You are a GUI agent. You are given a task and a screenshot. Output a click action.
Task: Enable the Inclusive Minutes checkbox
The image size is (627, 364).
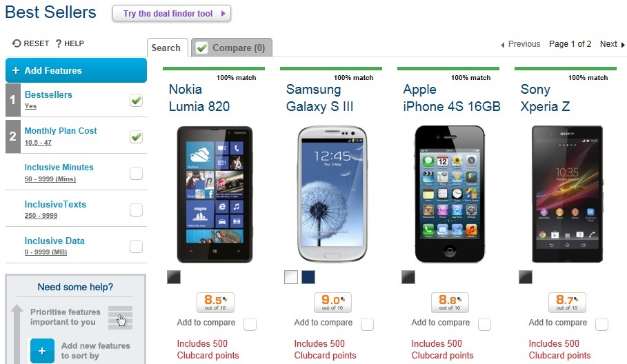[137, 173]
